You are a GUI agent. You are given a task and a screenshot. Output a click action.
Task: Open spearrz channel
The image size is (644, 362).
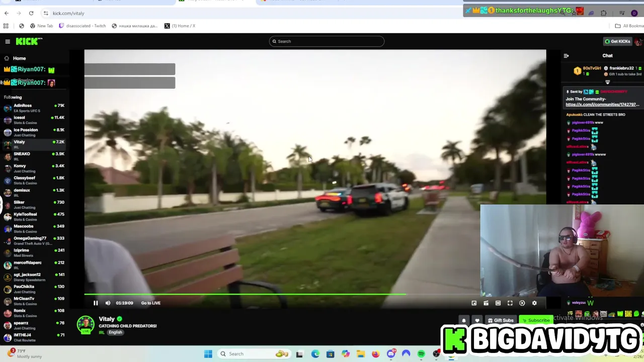point(34,325)
